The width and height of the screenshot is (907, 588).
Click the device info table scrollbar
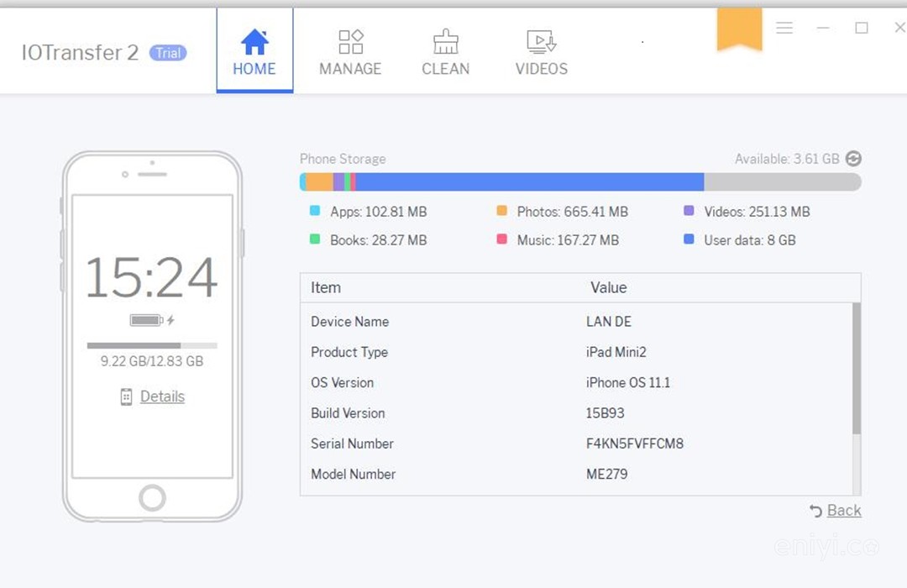pyautogui.click(x=856, y=370)
